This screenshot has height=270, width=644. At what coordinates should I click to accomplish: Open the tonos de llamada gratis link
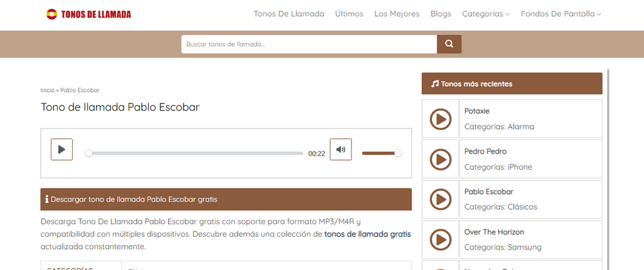368,235
